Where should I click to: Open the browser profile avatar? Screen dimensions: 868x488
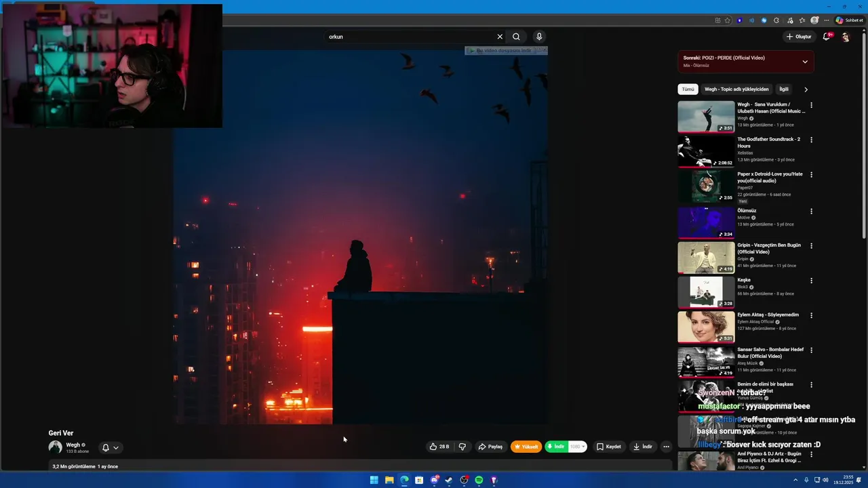pyautogui.click(x=814, y=20)
